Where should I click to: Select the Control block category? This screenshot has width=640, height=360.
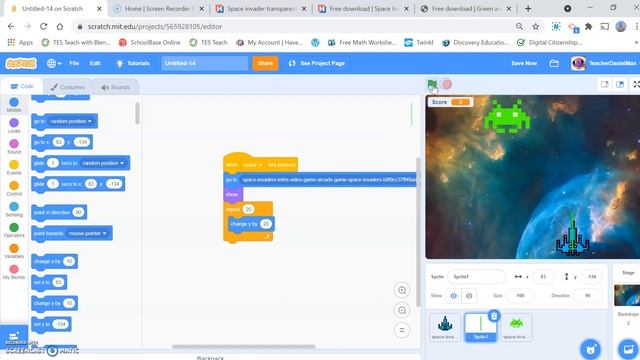tap(14, 188)
